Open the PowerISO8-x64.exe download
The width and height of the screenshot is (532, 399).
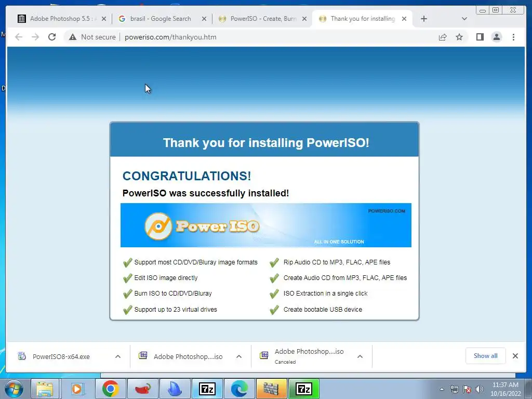(x=61, y=356)
